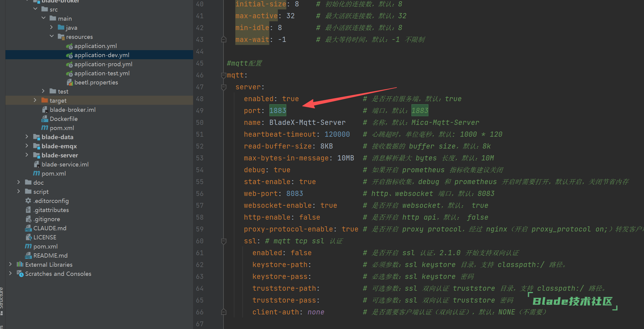This screenshot has height=329, width=644.
Task: Collapse the server section fold marker
Action: (224, 87)
